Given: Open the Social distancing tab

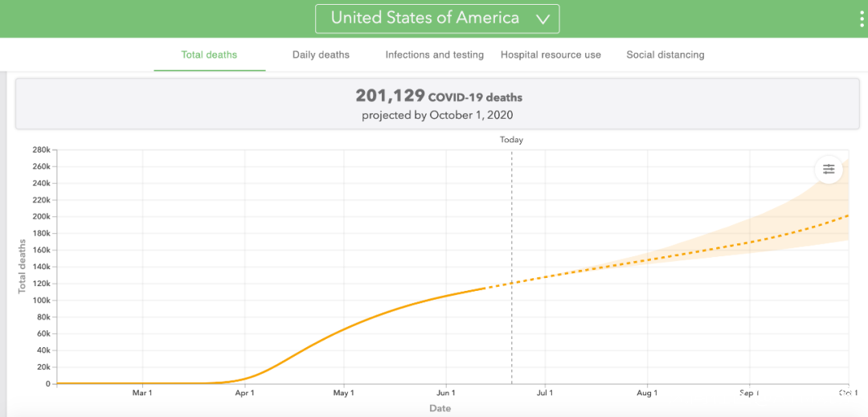Looking at the screenshot, I should (665, 55).
